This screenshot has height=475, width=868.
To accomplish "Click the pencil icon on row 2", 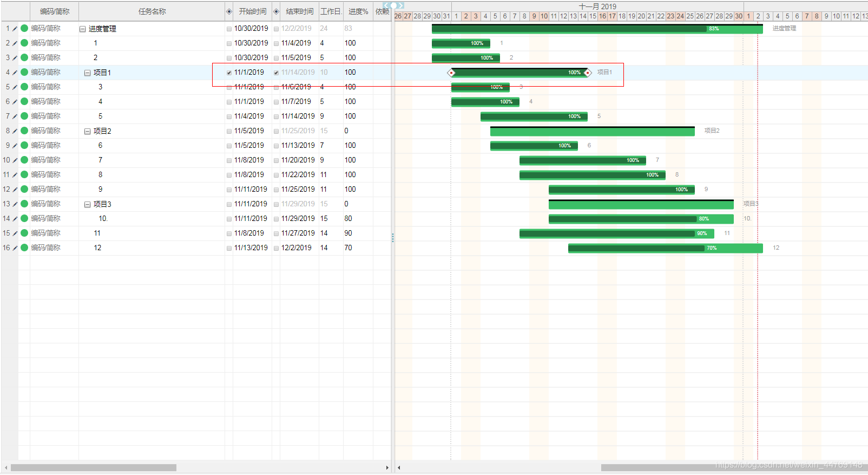I will coord(15,43).
